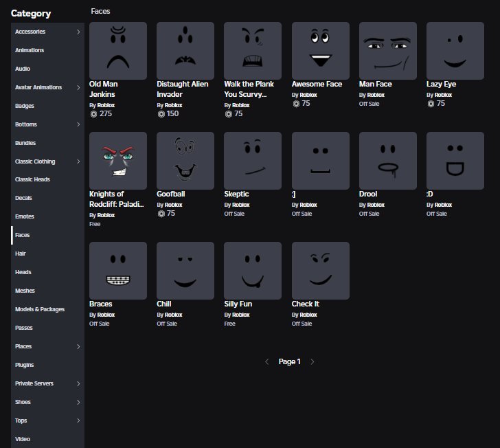Open the Silly Fun title link
This screenshot has width=500, height=448.
tap(238, 304)
